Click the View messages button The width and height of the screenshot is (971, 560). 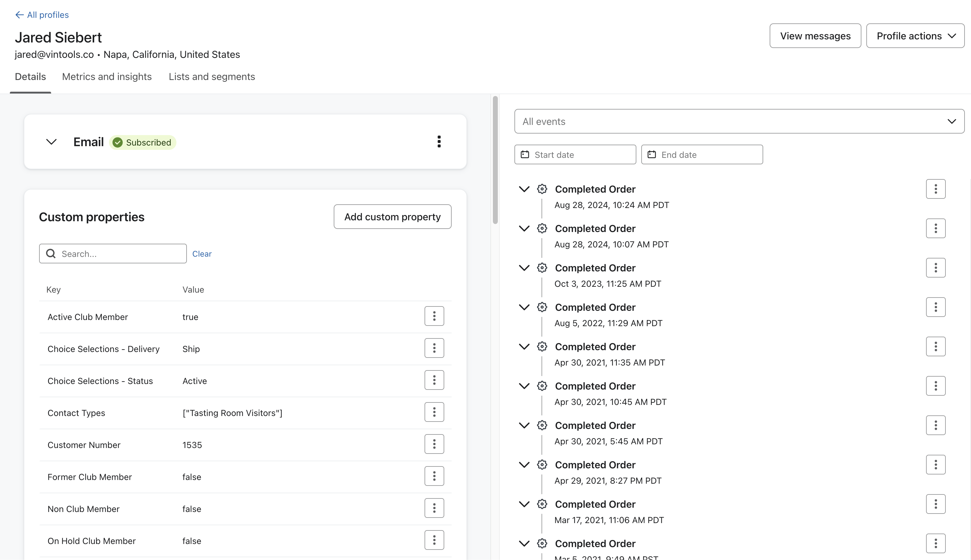coord(815,36)
